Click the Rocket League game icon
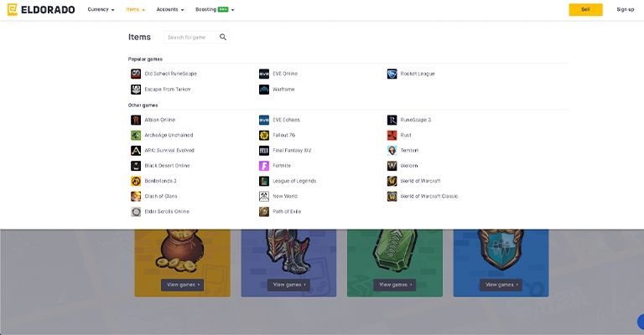This screenshot has width=644, height=335. (392, 74)
